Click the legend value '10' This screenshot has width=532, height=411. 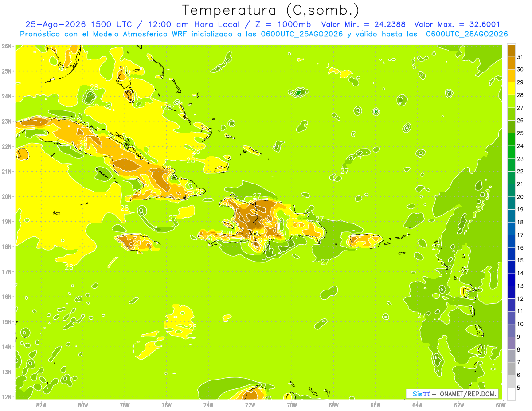(520, 324)
